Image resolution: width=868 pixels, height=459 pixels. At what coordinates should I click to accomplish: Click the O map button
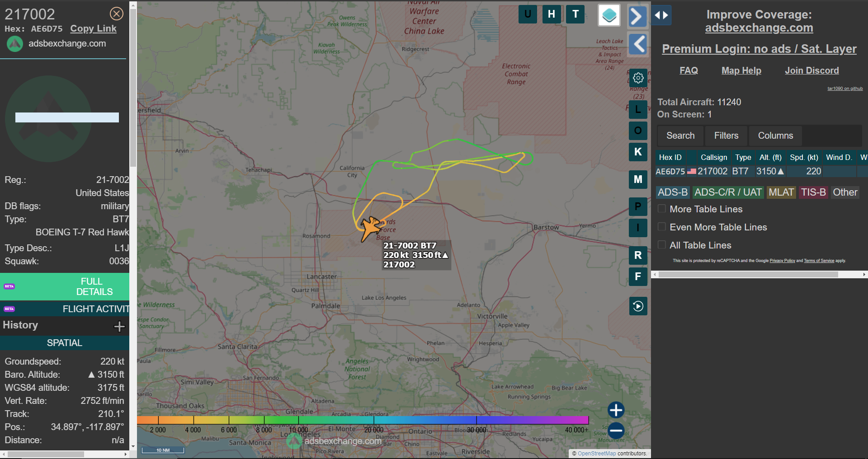(x=638, y=131)
